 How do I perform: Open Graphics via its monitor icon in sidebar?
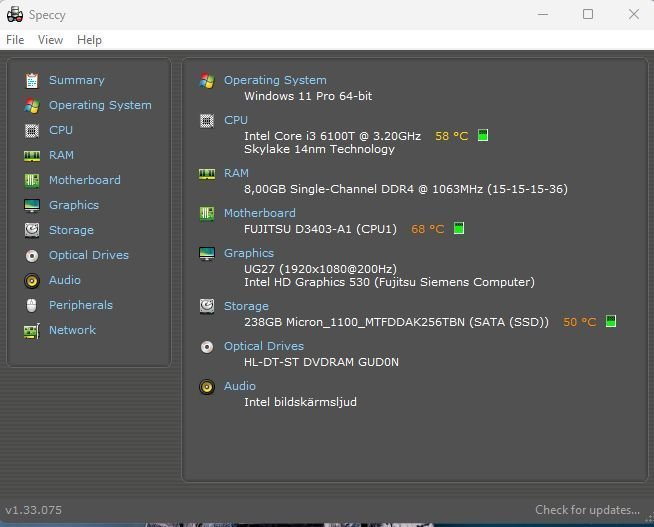[x=32, y=205]
